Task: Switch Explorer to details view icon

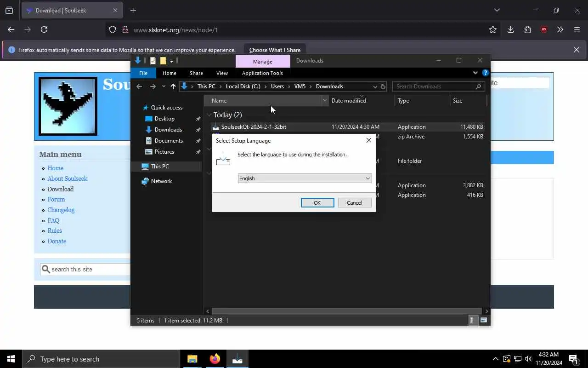Action: pos(472,320)
